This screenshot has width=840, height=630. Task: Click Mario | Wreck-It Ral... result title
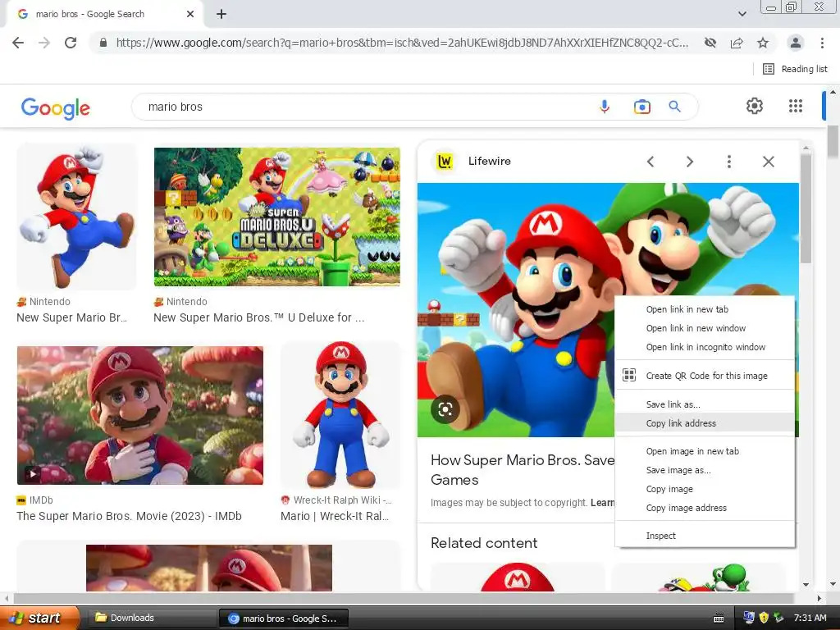[335, 516]
